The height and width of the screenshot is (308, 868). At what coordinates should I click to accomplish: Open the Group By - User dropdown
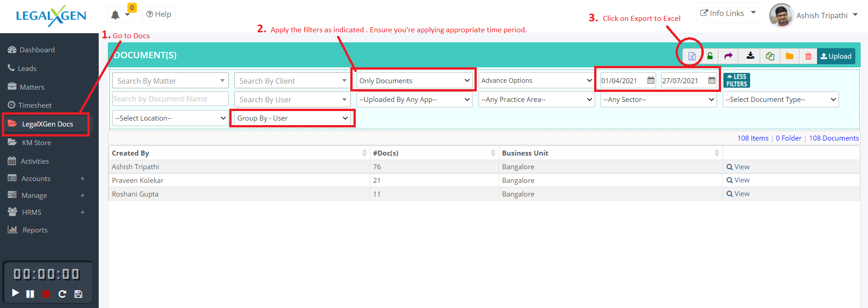pos(292,118)
